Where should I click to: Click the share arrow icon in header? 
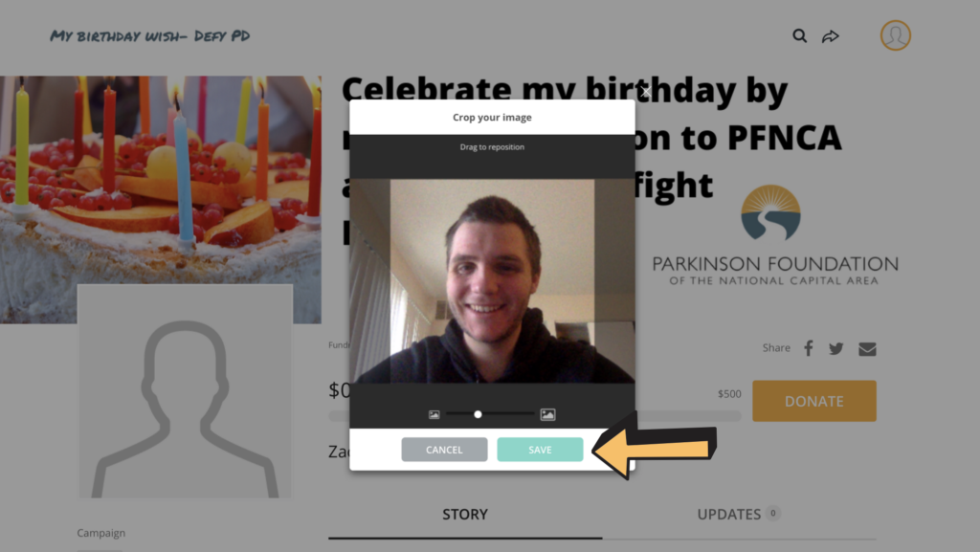[x=830, y=36]
